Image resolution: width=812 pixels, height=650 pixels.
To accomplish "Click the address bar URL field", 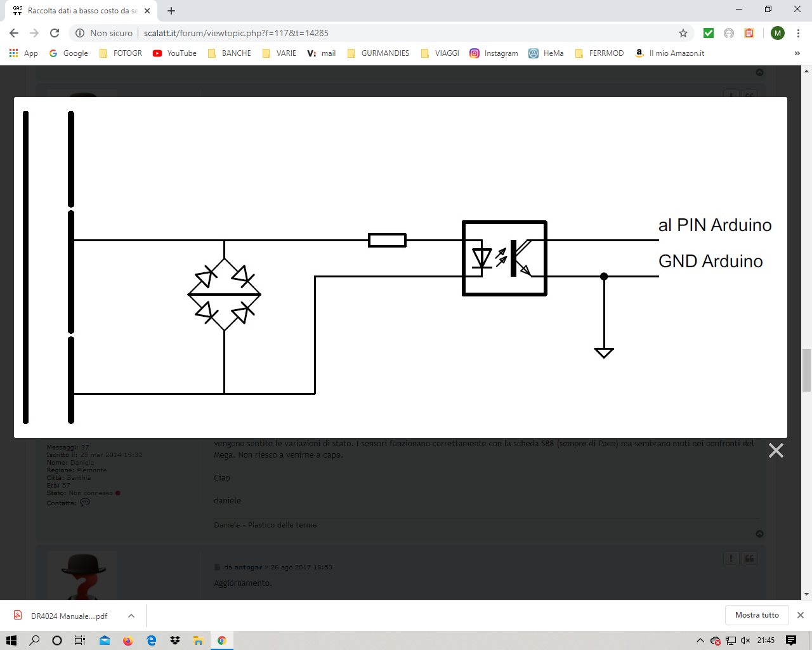I will tap(381, 33).
